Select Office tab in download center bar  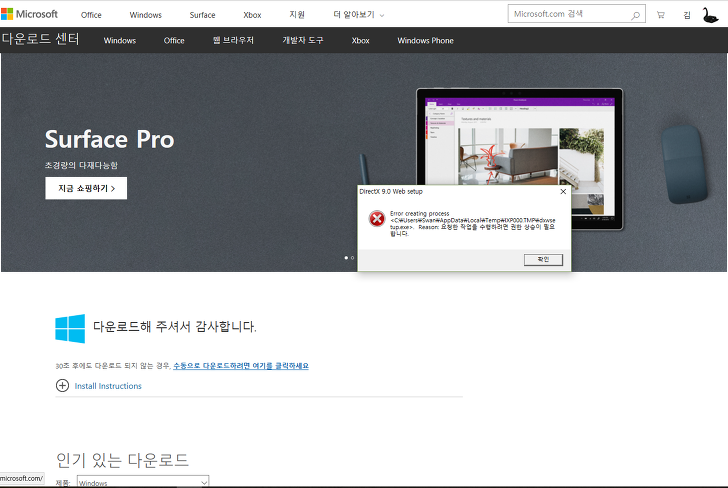[174, 40]
